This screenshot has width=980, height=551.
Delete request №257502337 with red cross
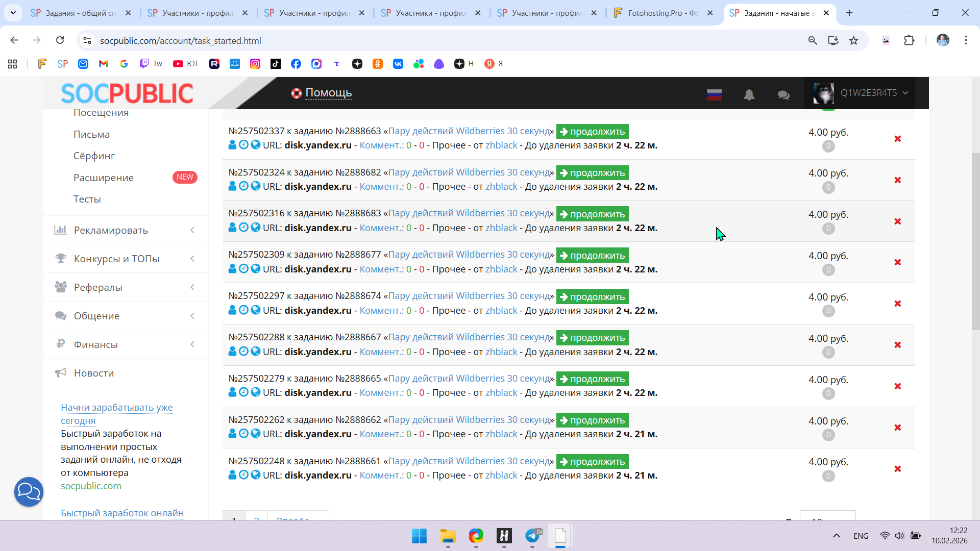point(897,139)
